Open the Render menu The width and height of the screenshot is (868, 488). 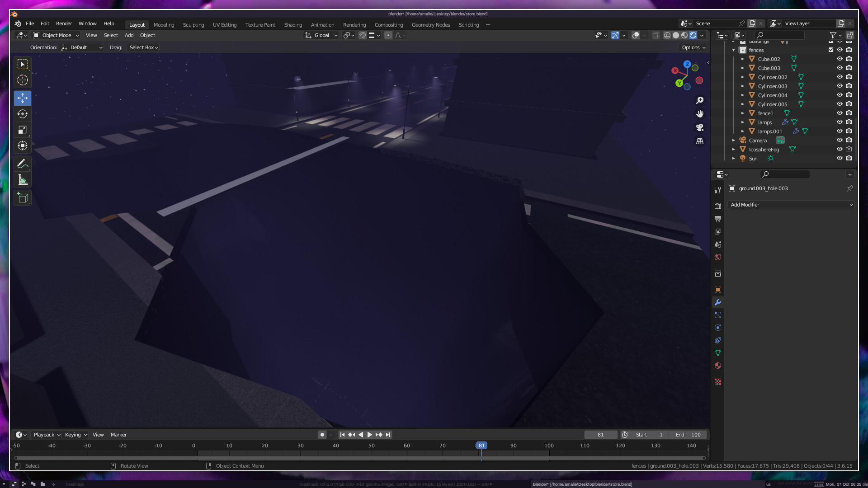pos(64,23)
